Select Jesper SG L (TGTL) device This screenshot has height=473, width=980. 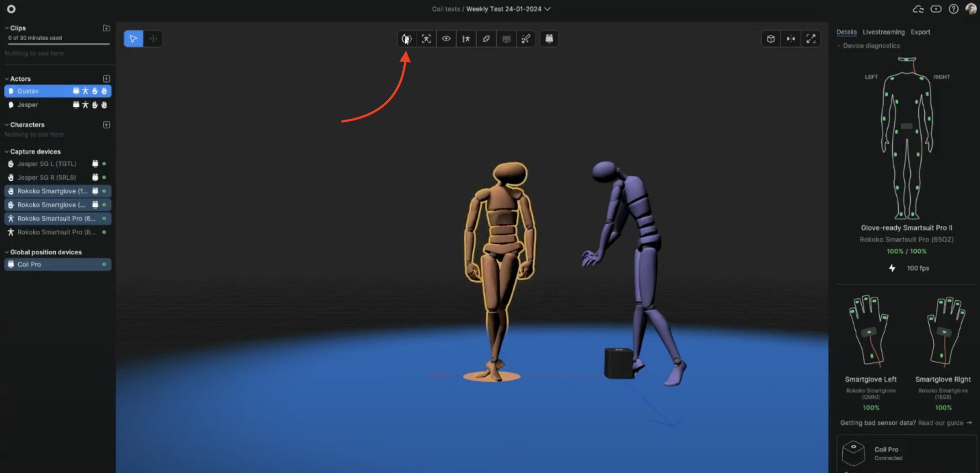click(58, 163)
